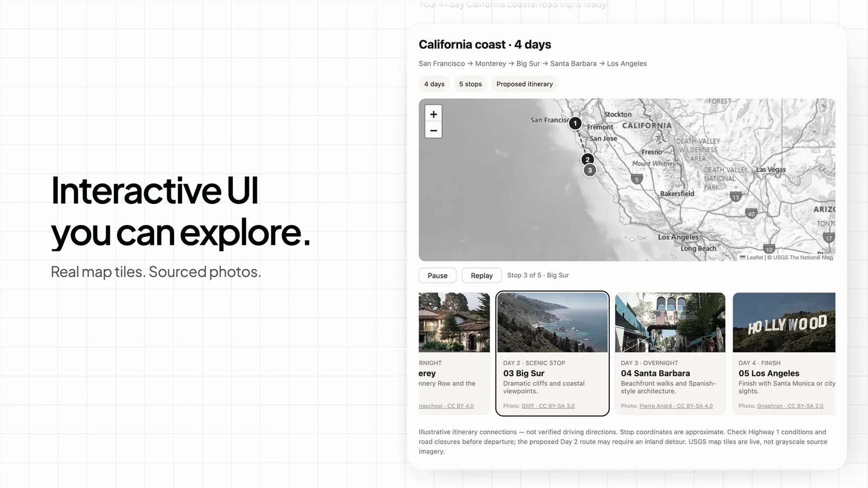868x488 pixels.
Task: Click the Los Angeles label on the map
Action: coord(678,237)
